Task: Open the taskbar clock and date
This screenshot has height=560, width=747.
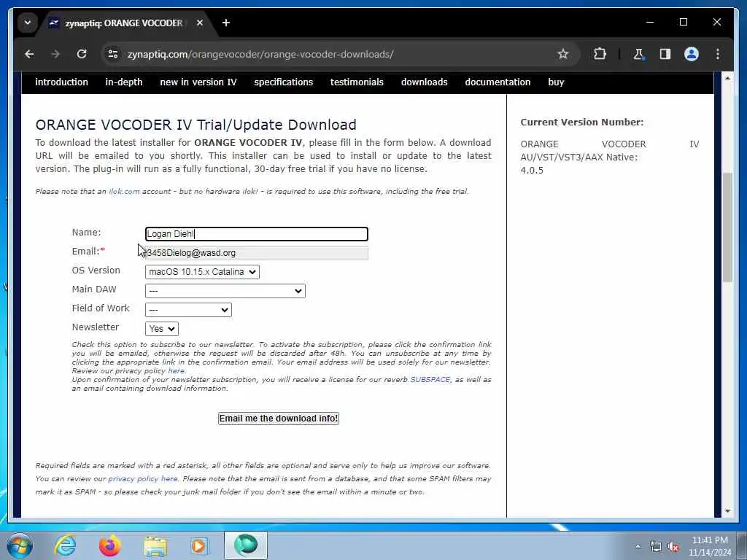Action: 710,546
